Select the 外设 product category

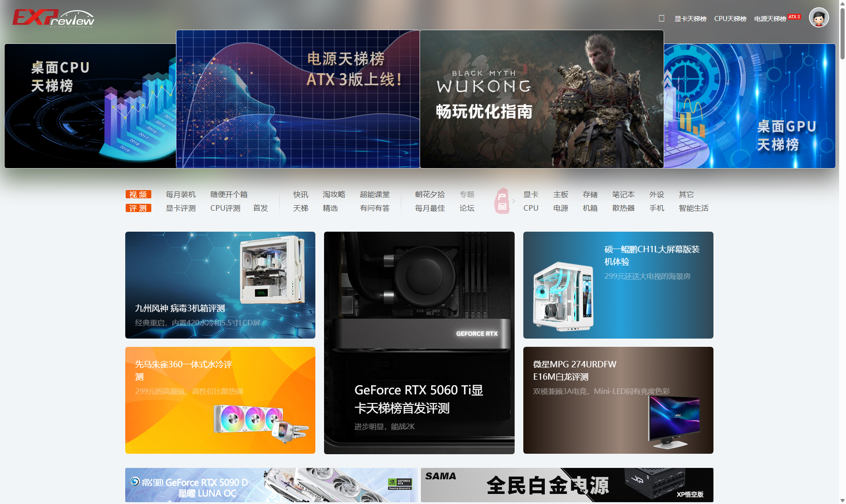[657, 195]
